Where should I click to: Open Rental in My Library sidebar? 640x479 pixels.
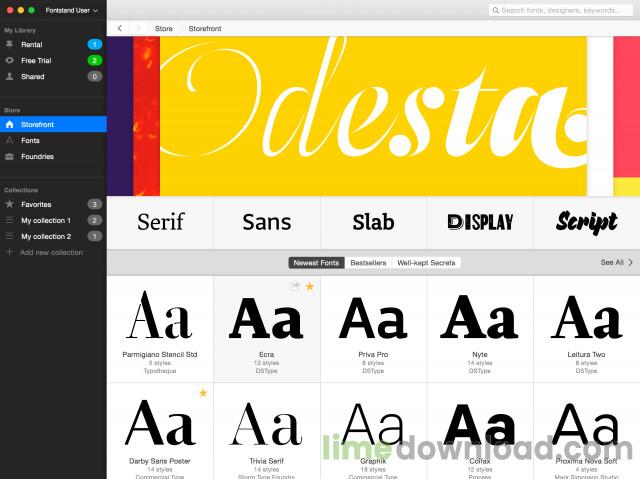[30, 45]
